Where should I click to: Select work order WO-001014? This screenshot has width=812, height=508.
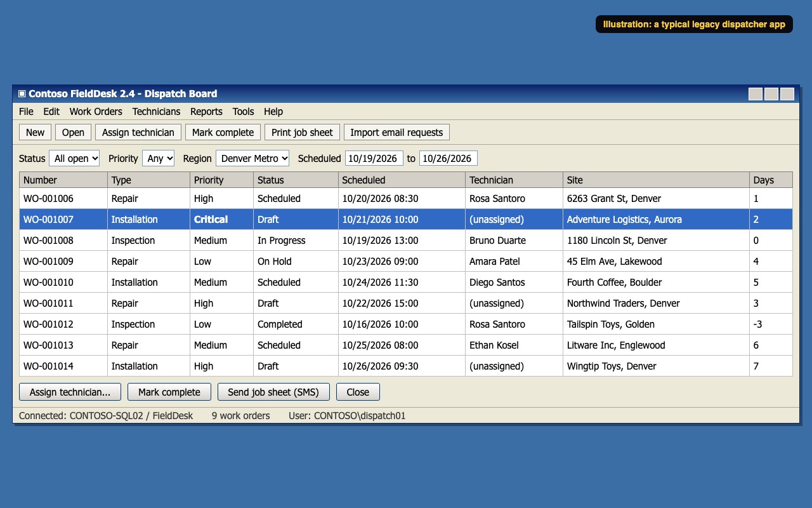point(406,366)
